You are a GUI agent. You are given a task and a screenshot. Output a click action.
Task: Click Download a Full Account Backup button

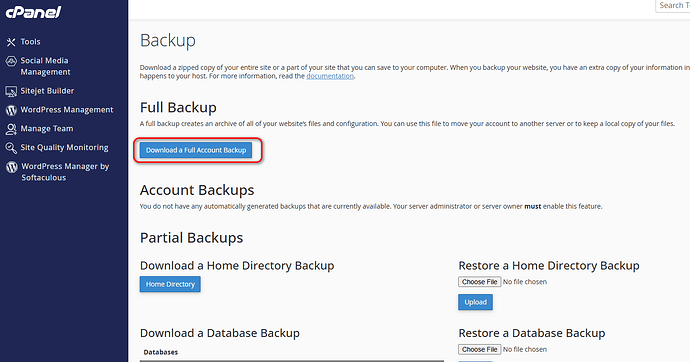pos(196,150)
